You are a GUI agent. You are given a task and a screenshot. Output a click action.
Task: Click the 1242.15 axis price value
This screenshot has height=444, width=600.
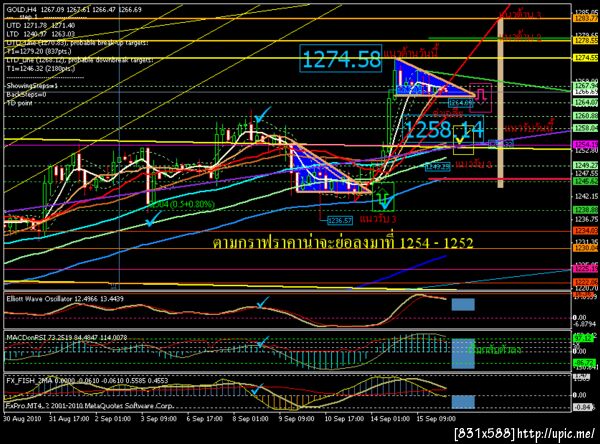pyautogui.click(x=586, y=196)
